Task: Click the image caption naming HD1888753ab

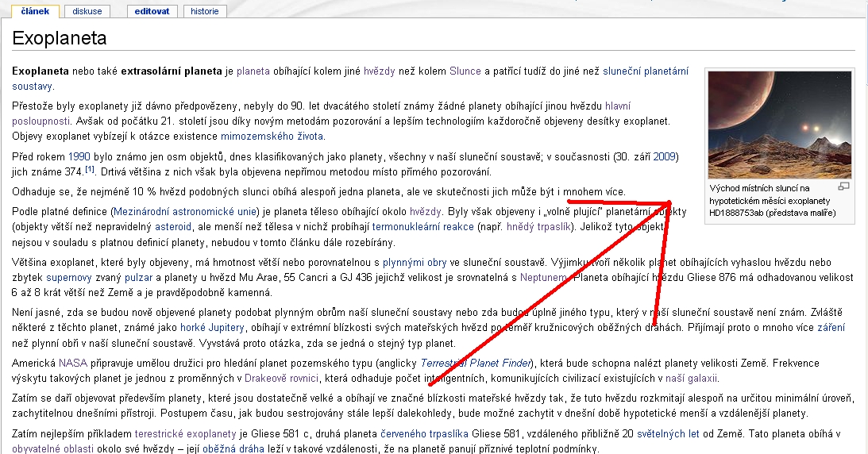Action: (x=772, y=200)
